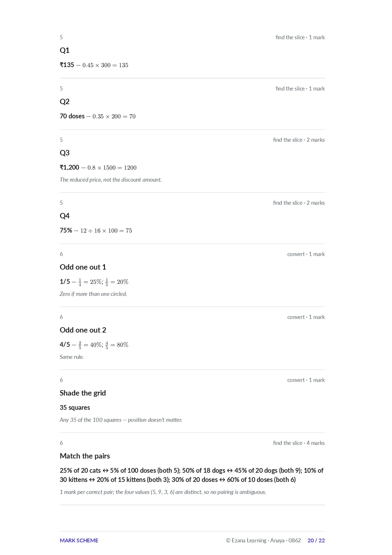Image resolution: width=392 pixels, height=555 pixels.
Task: Click the Match the pairs heading
Action: [85, 456]
